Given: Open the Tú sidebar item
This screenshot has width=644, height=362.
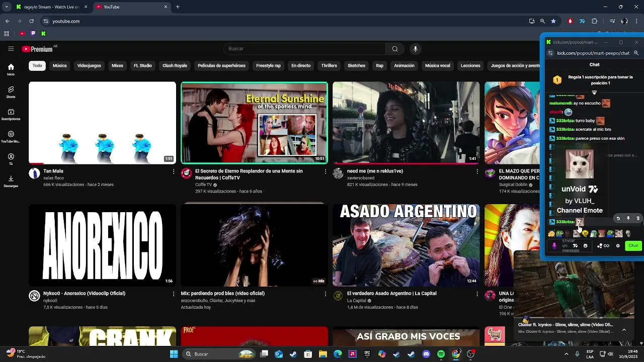Looking at the screenshot, I should pos(11,159).
